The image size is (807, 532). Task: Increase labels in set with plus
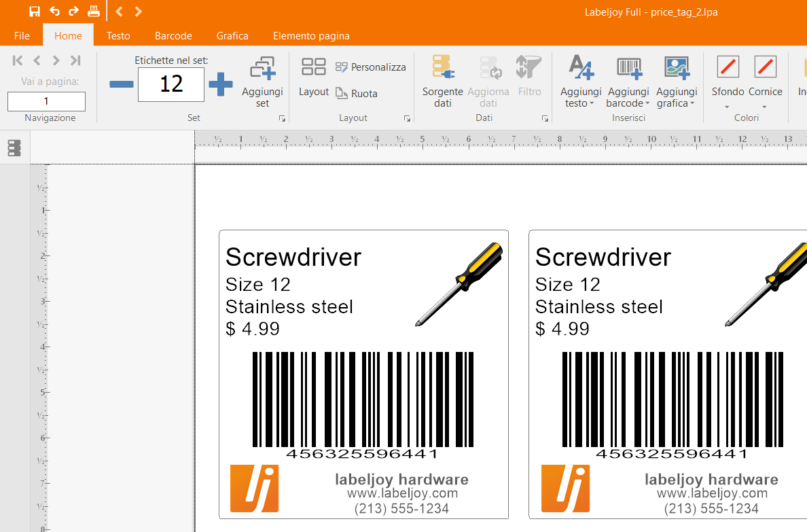pyautogui.click(x=221, y=84)
